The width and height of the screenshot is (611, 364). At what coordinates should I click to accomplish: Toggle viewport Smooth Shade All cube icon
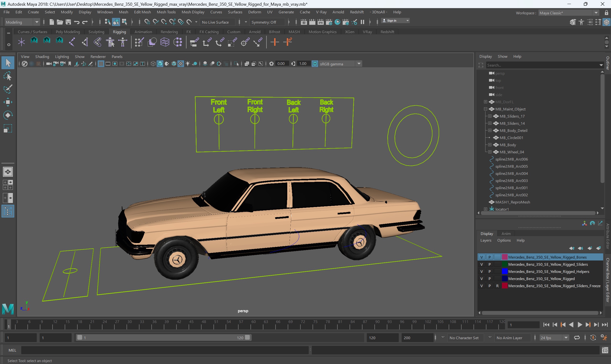[160, 64]
